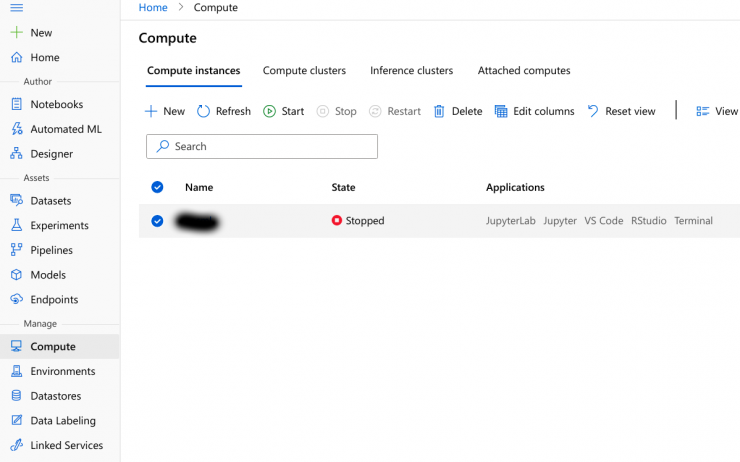Open the View dropdown
Image resolution: width=740 pixels, height=462 pixels.
pyautogui.click(x=717, y=111)
